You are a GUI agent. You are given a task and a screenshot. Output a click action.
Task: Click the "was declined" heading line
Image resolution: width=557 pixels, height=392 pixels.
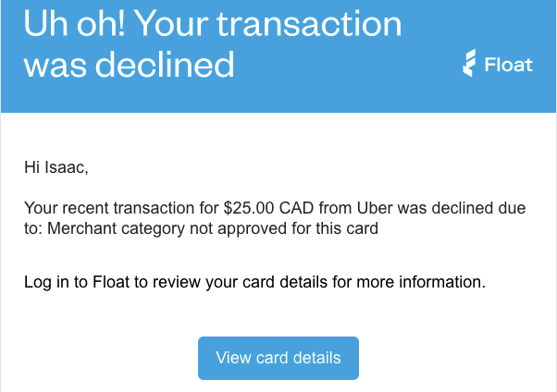point(130,65)
